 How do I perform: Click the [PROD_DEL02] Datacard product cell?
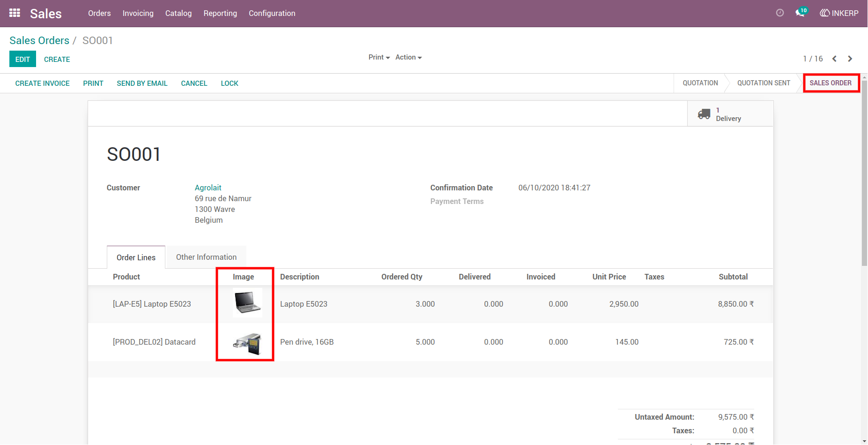pos(154,342)
